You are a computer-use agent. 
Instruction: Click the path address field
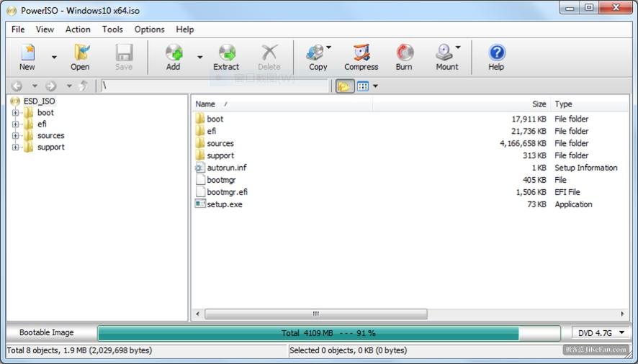pos(215,86)
